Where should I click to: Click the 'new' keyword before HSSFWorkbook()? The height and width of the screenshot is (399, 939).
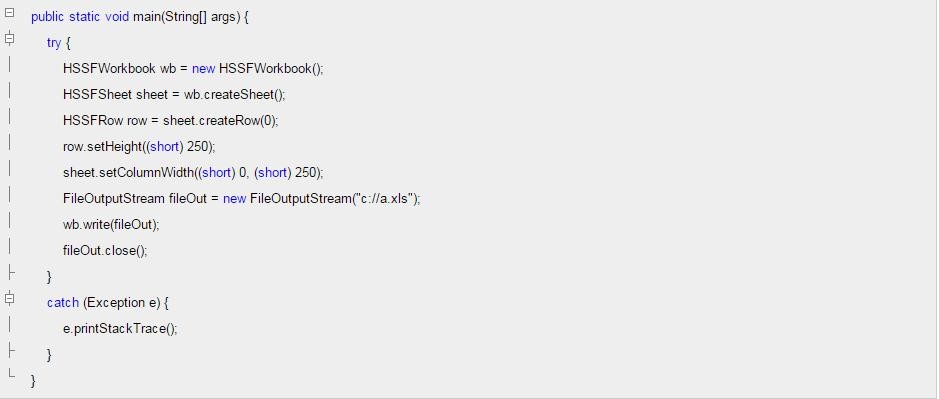(x=204, y=69)
